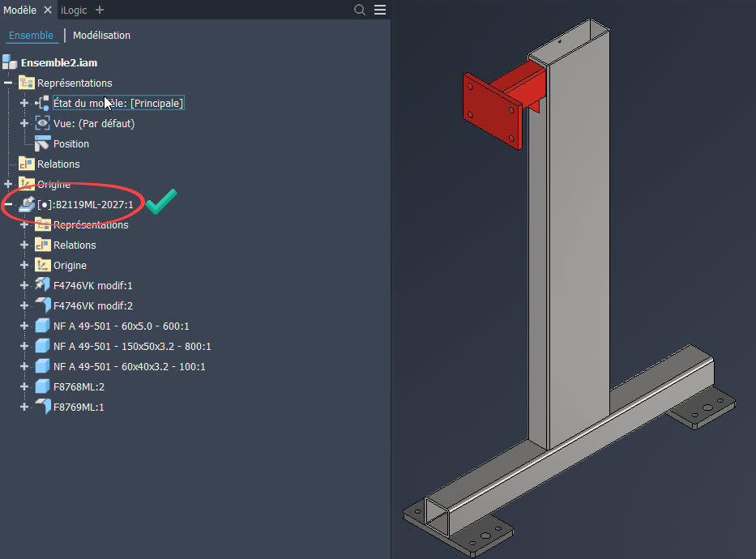Open the hamburger menu of the model browser
The width and height of the screenshot is (756, 559).
click(380, 10)
